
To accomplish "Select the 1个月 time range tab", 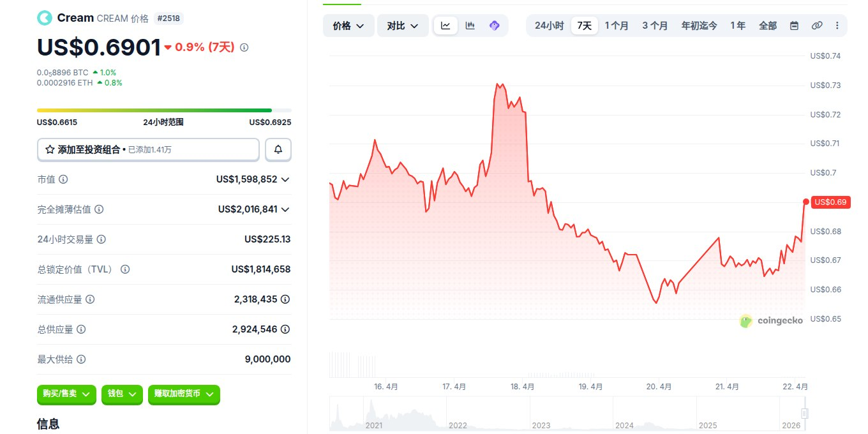I will pos(617,26).
